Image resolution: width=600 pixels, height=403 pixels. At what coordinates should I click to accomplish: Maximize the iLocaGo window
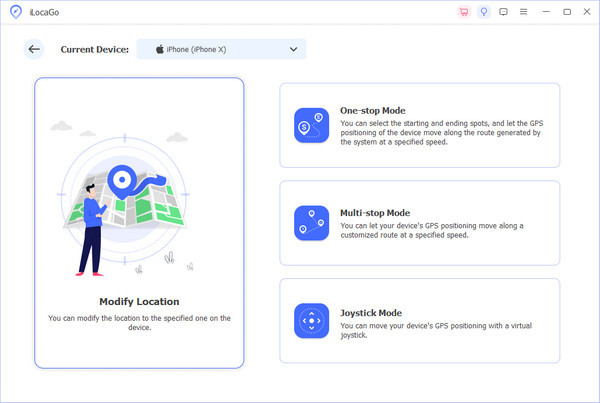(567, 12)
